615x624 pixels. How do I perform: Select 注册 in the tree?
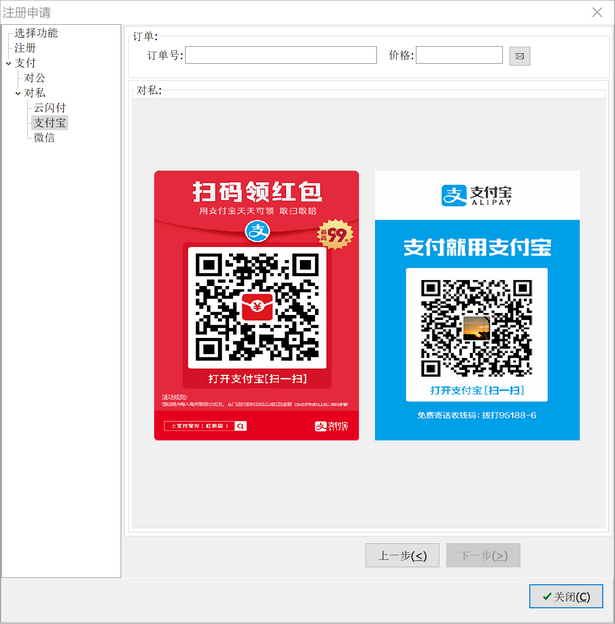25,48
